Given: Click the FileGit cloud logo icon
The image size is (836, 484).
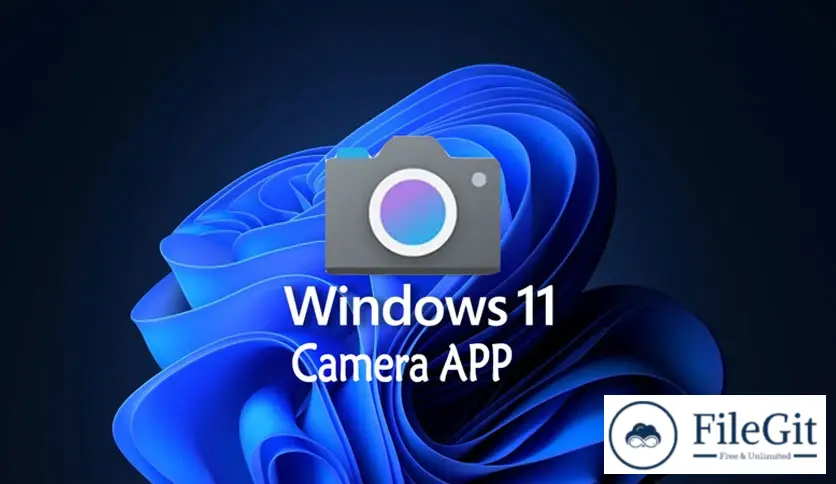Looking at the screenshot, I should (x=643, y=434).
